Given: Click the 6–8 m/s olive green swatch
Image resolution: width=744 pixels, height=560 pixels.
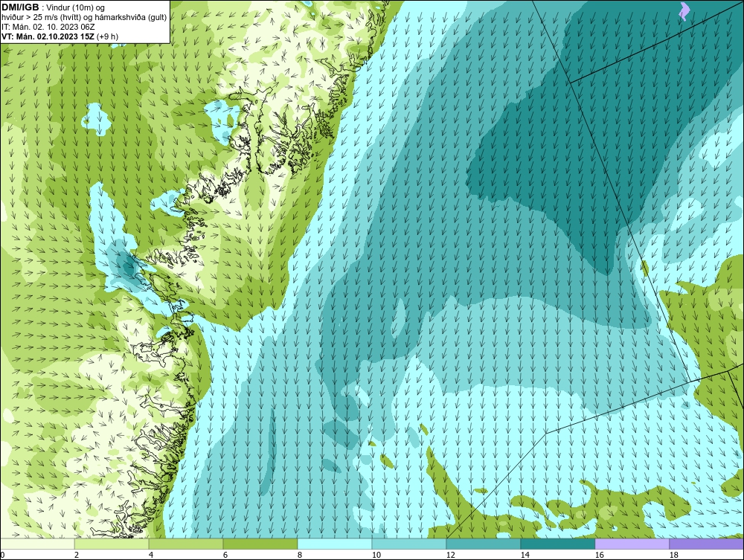Looking at the screenshot, I should pyautogui.click(x=260, y=544).
